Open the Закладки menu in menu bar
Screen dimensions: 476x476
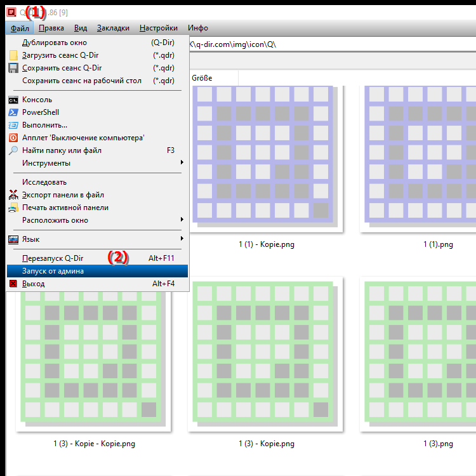114,28
